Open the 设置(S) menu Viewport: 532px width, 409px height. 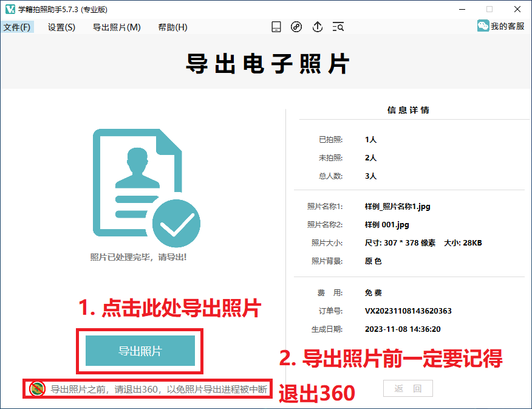coord(61,27)
